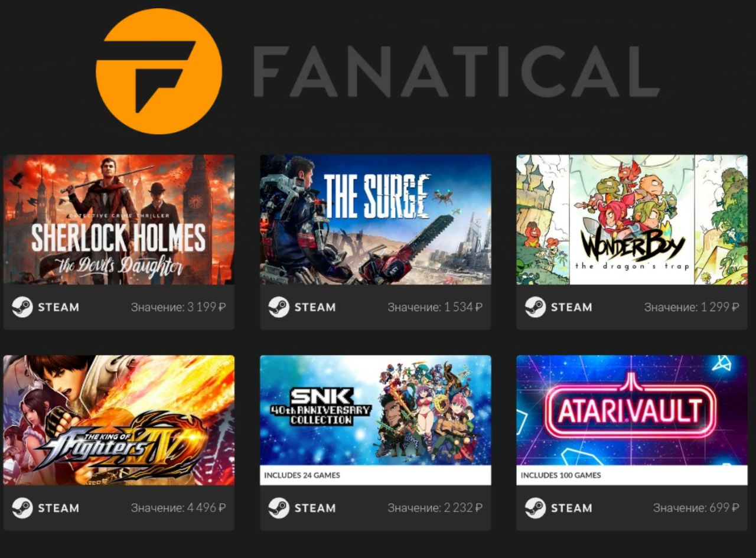756x558 pixels.
Task: Open The Surge game cover image
Action: [x=376, y=220]
